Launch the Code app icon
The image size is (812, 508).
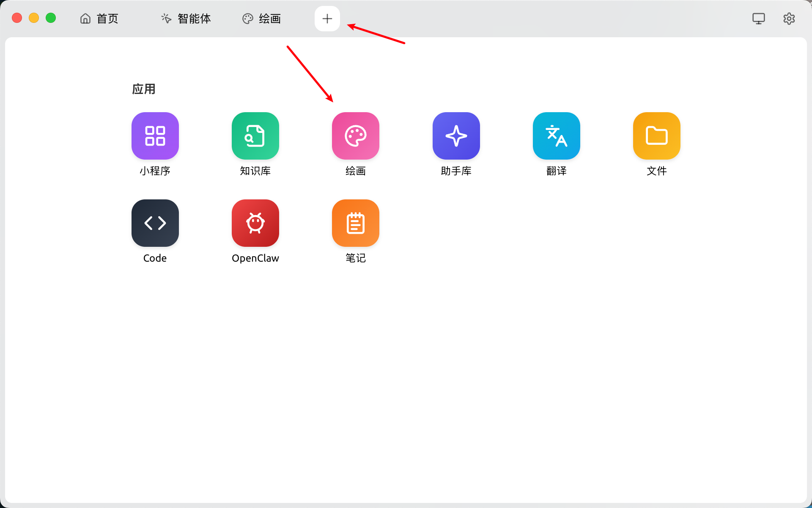click(x=155, y=223)
